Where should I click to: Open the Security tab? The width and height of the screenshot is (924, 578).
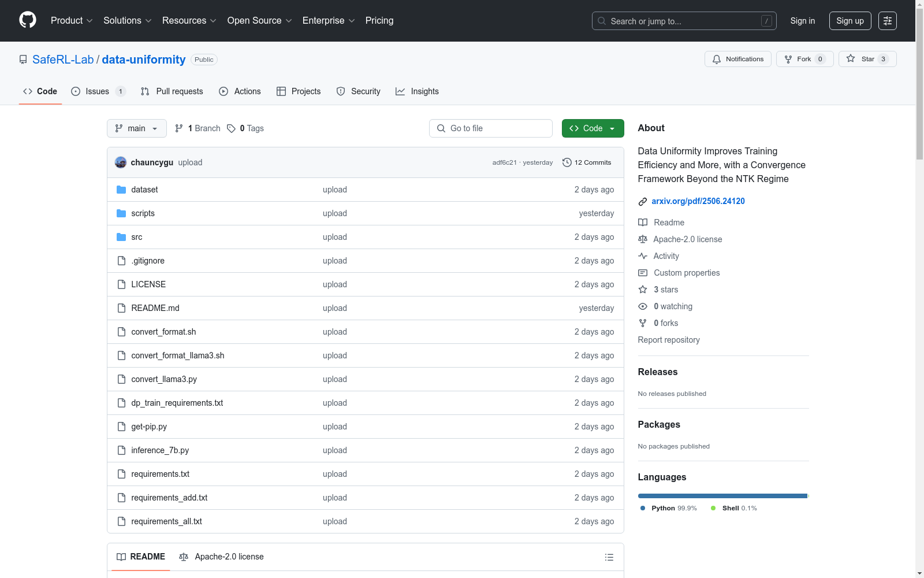[358, 91]
